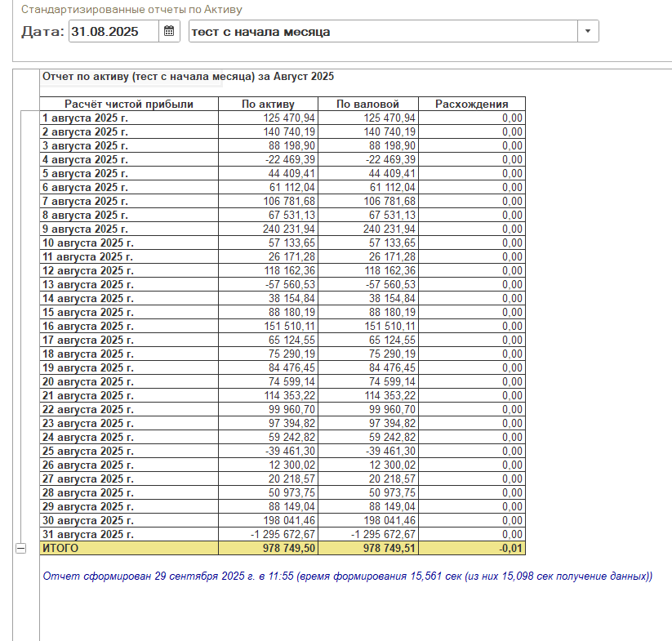Select the row '10 августа 2025 г.'
The image size is (672, 641).
283,243
